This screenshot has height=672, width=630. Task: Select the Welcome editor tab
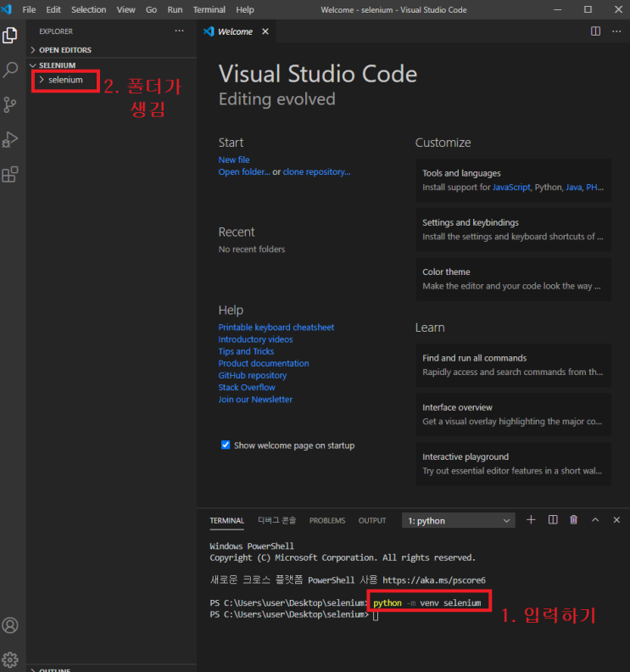235,31
